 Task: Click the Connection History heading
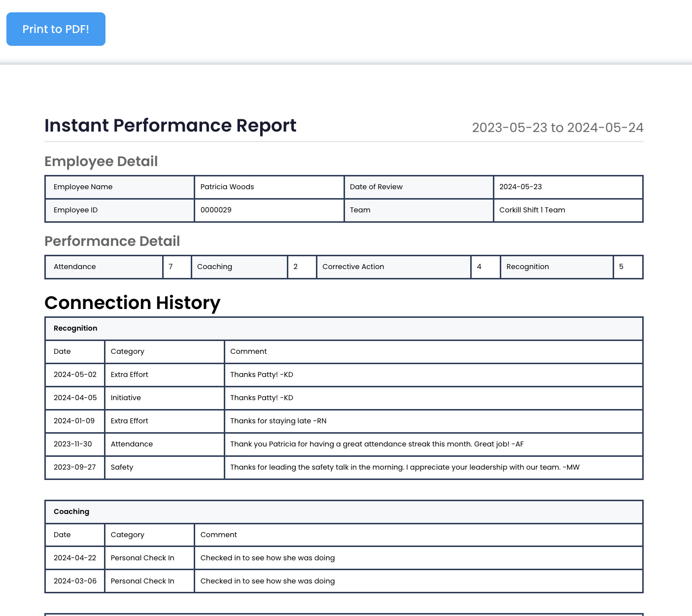132,303
